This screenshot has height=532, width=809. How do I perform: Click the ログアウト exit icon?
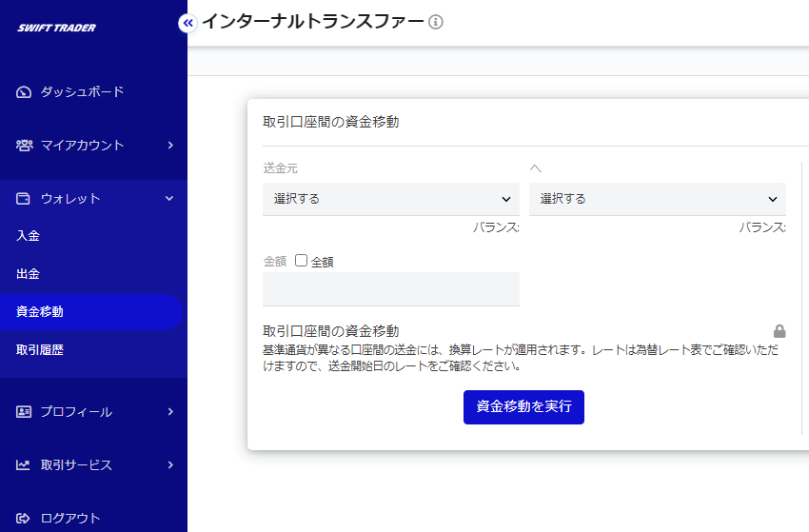click(25, 519)
